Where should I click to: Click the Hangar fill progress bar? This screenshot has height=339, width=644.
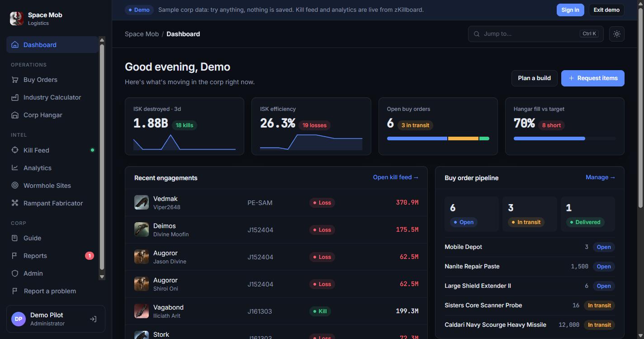[x=565, y=138]
